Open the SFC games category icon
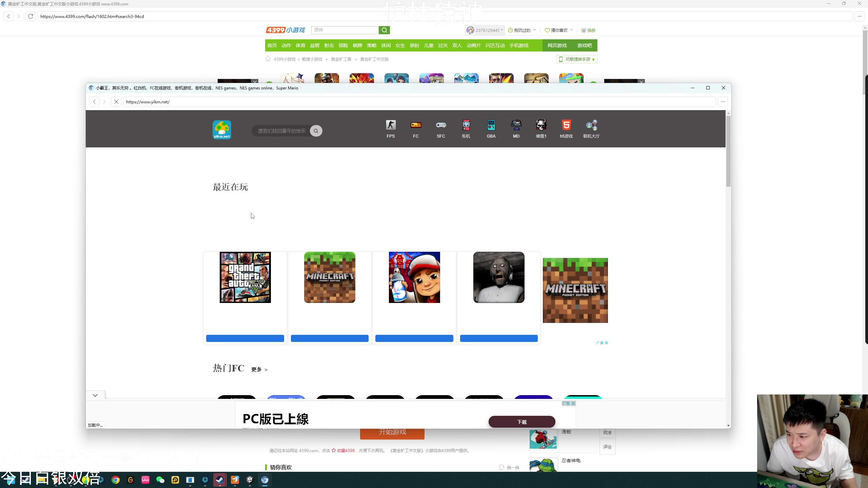The height and width of the screenshot is (488, 868). 441,125
